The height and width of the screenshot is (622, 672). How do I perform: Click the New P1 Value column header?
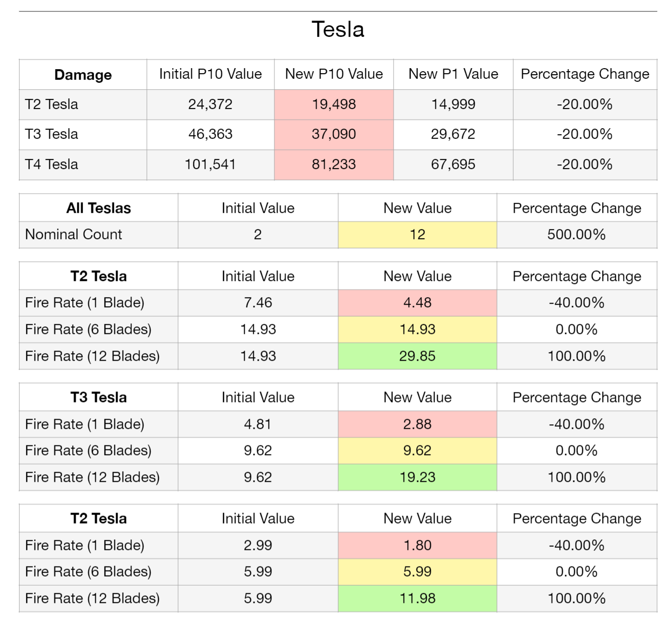[453, 75]
